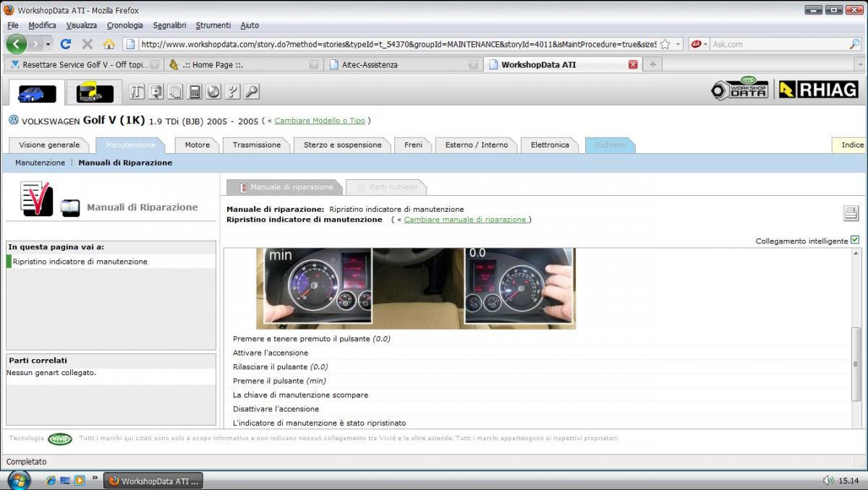This screenshot has width=868, height=490.
Task: Launch media player from quick launch
Action: click(79, 480)
